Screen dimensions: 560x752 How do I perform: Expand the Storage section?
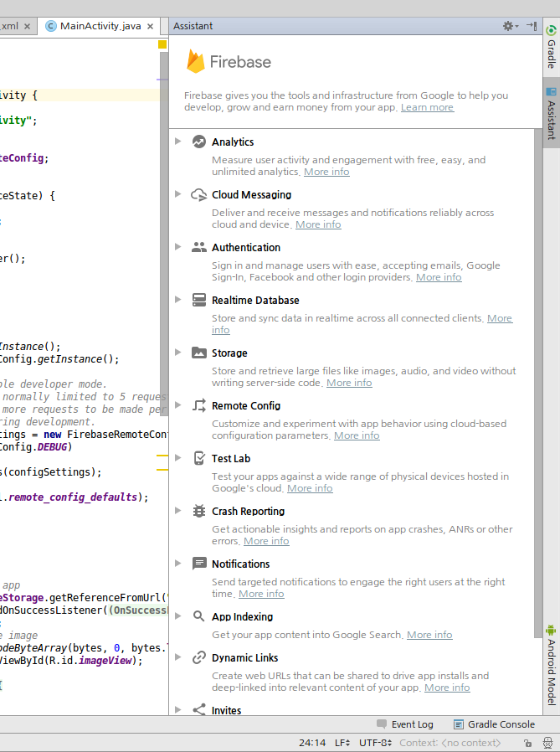(177, 352)
